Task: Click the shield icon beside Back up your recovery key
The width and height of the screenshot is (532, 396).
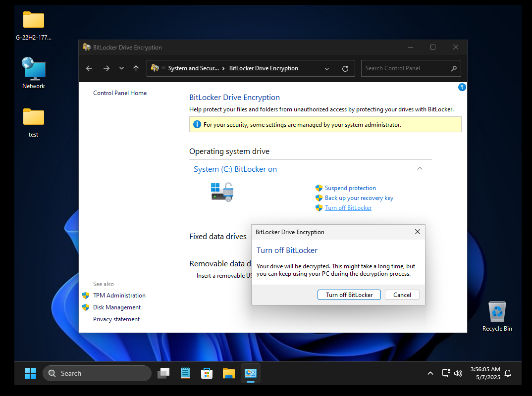Action: point(319,198)
